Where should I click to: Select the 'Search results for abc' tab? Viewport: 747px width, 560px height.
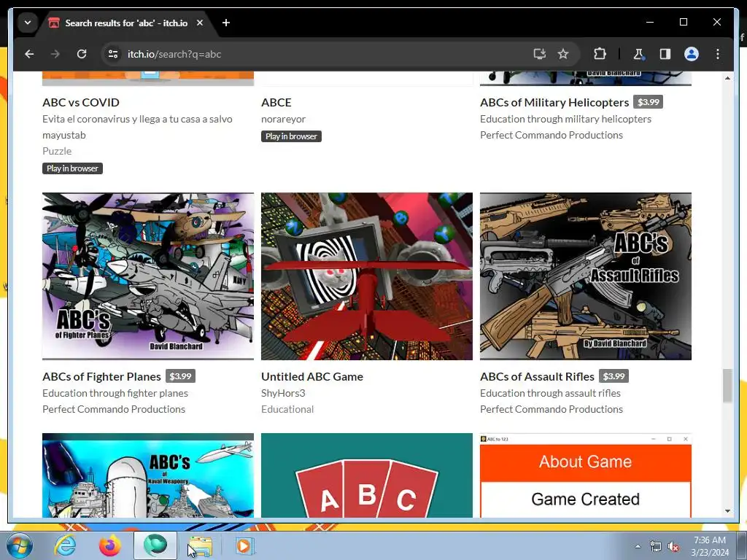126,23
